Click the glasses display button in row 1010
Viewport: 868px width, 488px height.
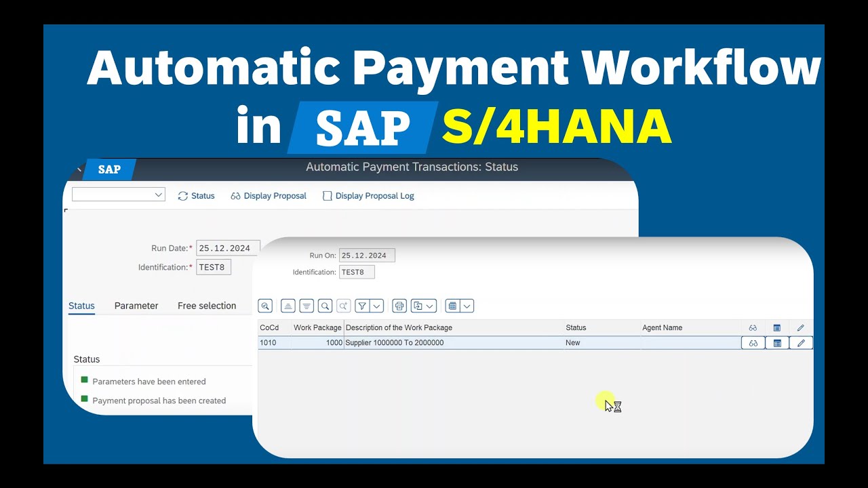pyautogui.click(x=753, y=343)
